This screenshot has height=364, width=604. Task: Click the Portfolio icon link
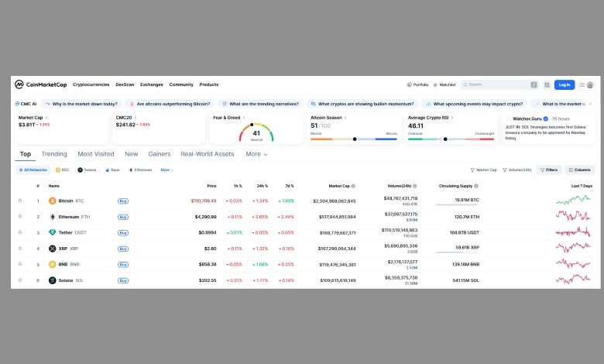coord(417,84)
